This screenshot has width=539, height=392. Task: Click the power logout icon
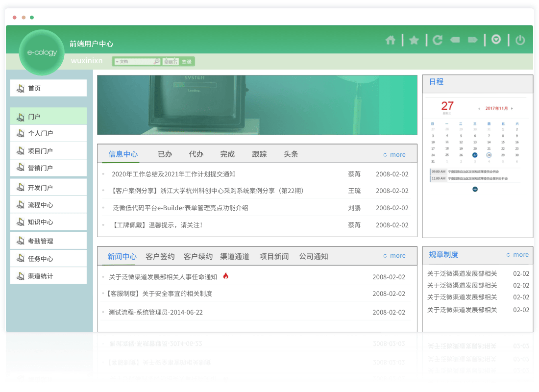tap(520, 40)
